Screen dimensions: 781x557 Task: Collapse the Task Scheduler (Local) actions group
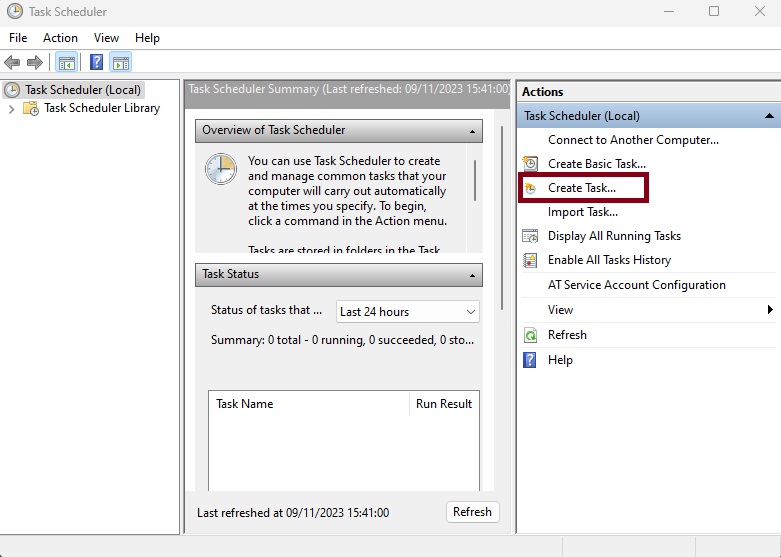tap(769, 116)
